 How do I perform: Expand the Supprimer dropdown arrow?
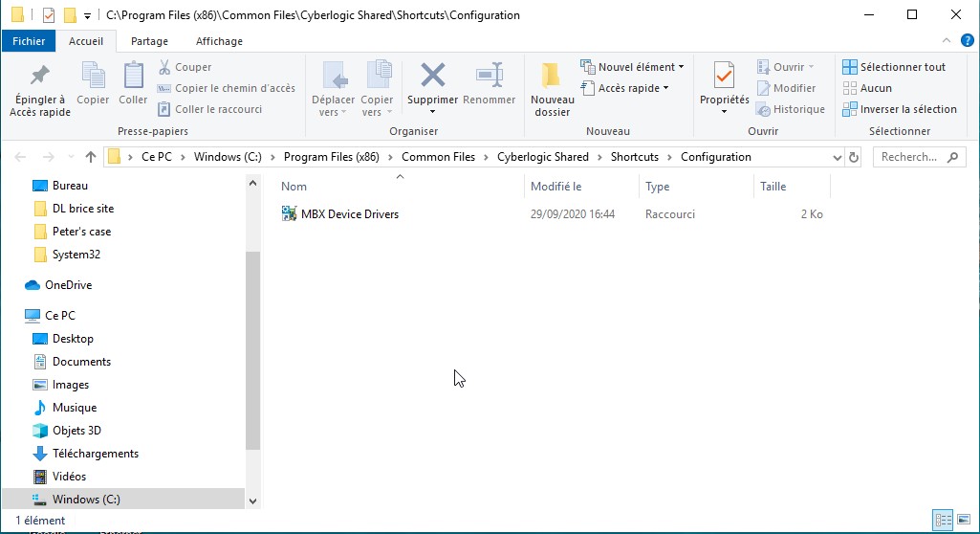pos(432,112)
